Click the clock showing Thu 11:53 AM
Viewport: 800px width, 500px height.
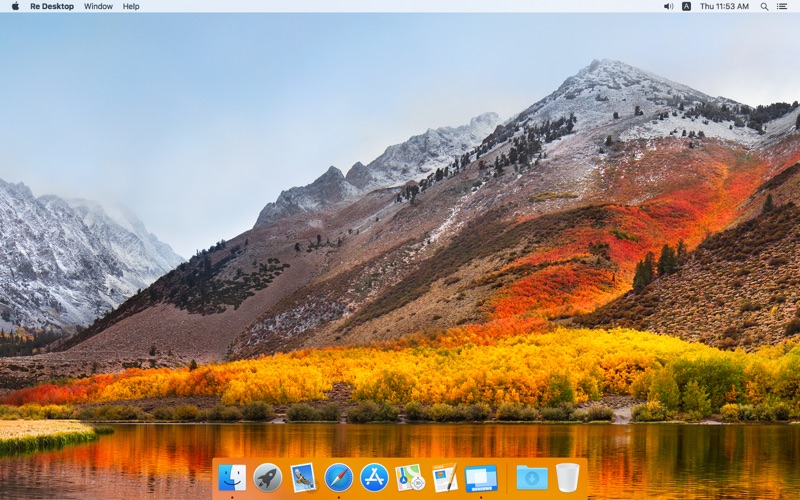pos(724,6)
